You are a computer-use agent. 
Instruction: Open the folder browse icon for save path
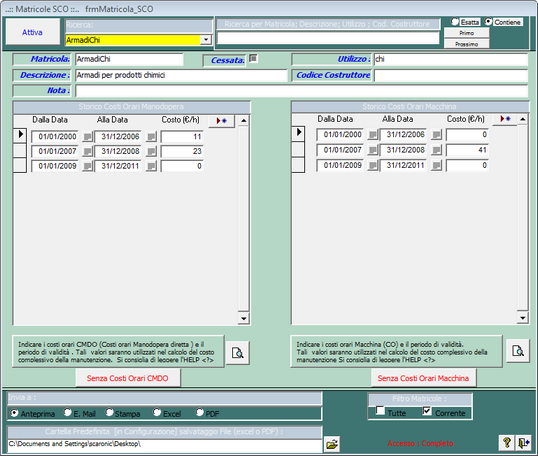pyautogui.click(x=332, y=444)
